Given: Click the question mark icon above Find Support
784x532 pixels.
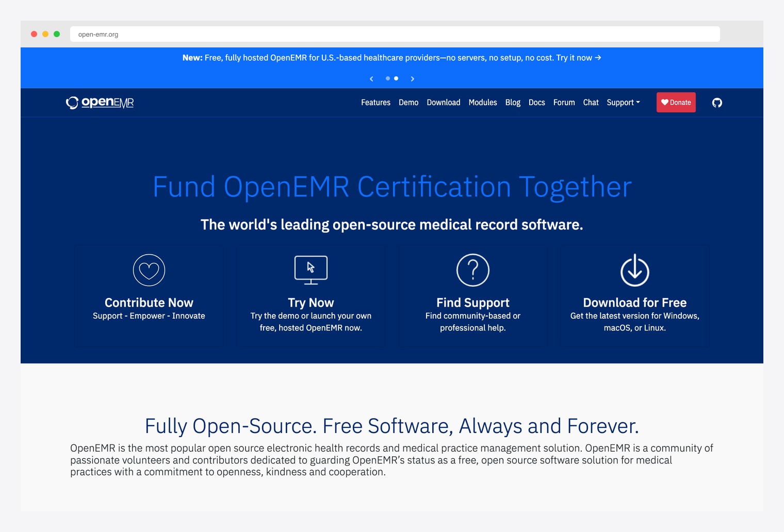Looking at the screenshot, I should point(473,270).
